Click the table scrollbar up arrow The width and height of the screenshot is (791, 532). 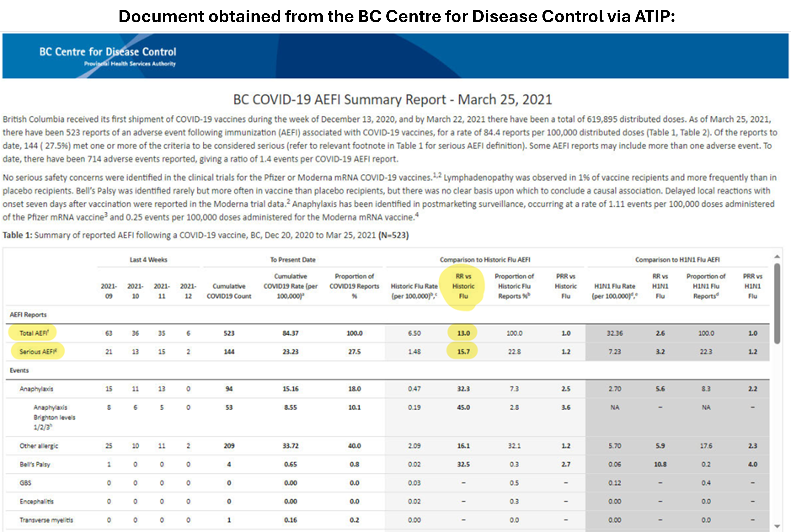[x=777, y=257]
